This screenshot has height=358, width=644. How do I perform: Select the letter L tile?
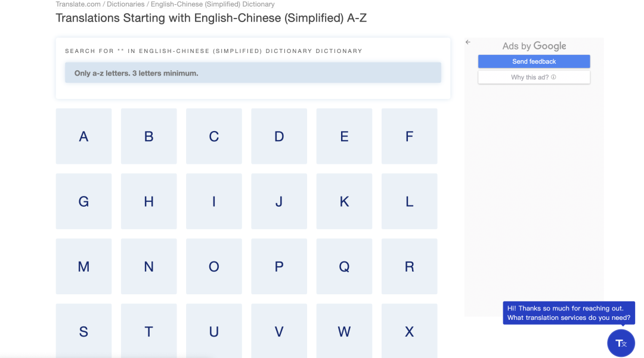pos(410,201)
